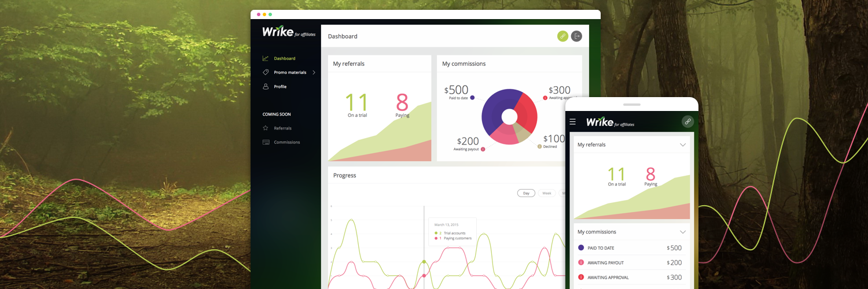Viewport: 868px width, 289px height.
Task: Click the '$500' Paid to date amount on desktop
Action: [457, 90]
